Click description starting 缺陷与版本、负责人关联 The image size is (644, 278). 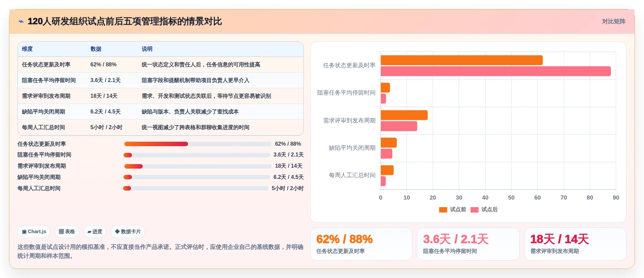pos(190,112)
